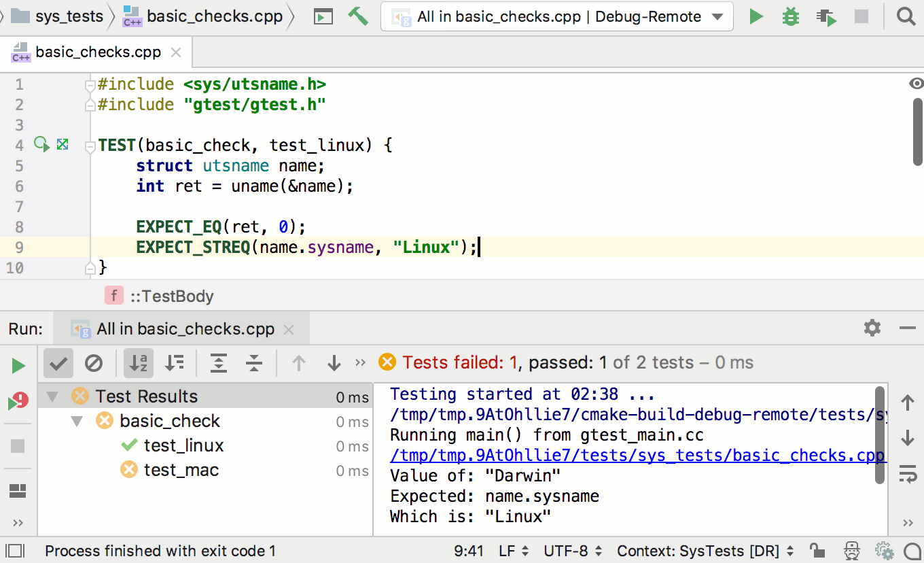Screen dimensions: 924x563
Task: Open UTF-8 encoding selector
Action: pos(573,551)
